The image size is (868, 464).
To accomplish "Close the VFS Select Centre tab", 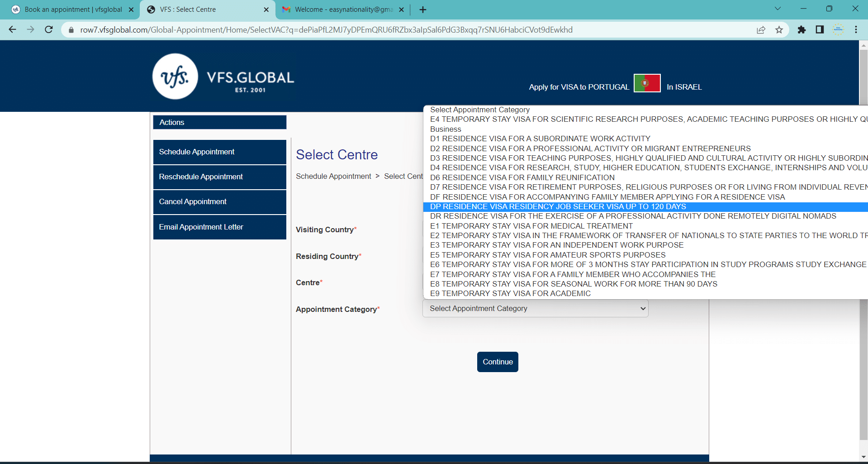I will click(x=266, y=10).
